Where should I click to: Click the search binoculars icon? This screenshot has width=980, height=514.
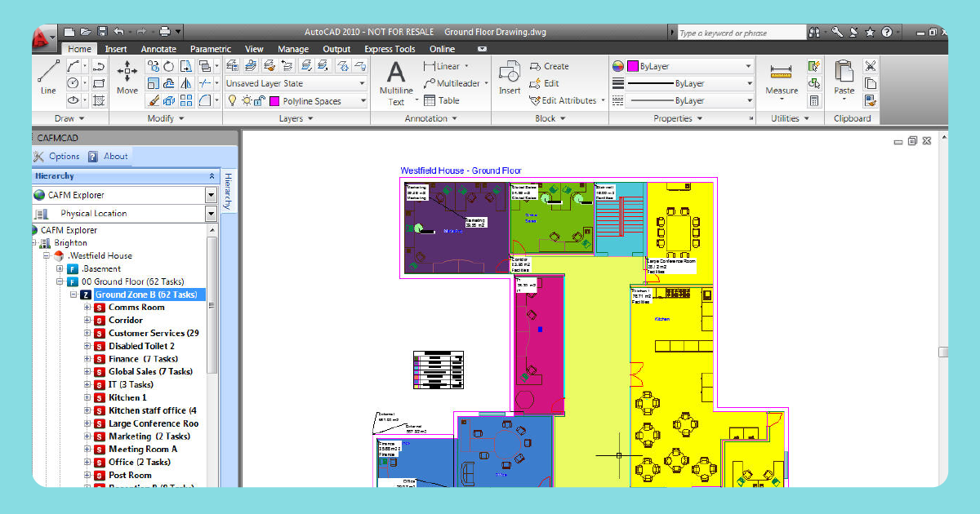(x=814, y=33)
